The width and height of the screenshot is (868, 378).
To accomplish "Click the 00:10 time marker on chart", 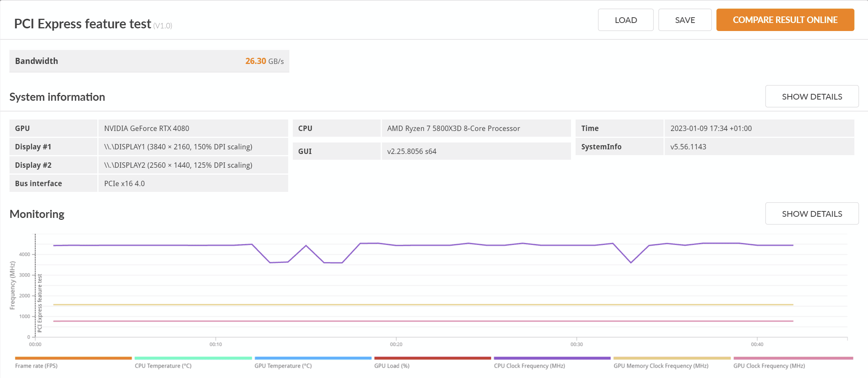I will 216,344.
